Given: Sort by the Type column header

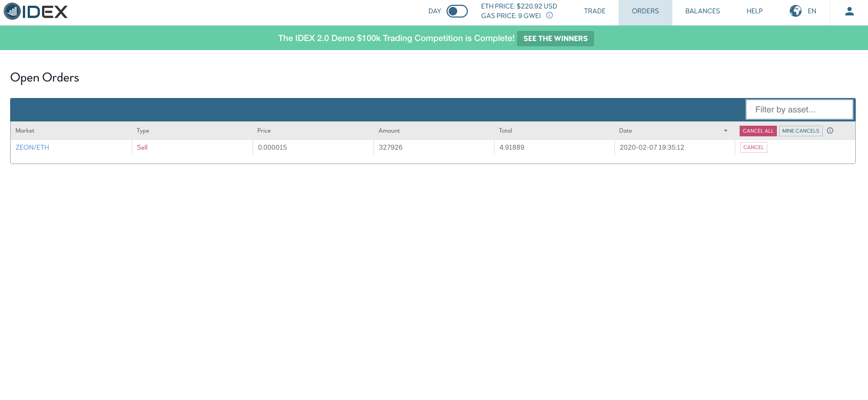Looking at the screenshot, I should coord(143,130).
